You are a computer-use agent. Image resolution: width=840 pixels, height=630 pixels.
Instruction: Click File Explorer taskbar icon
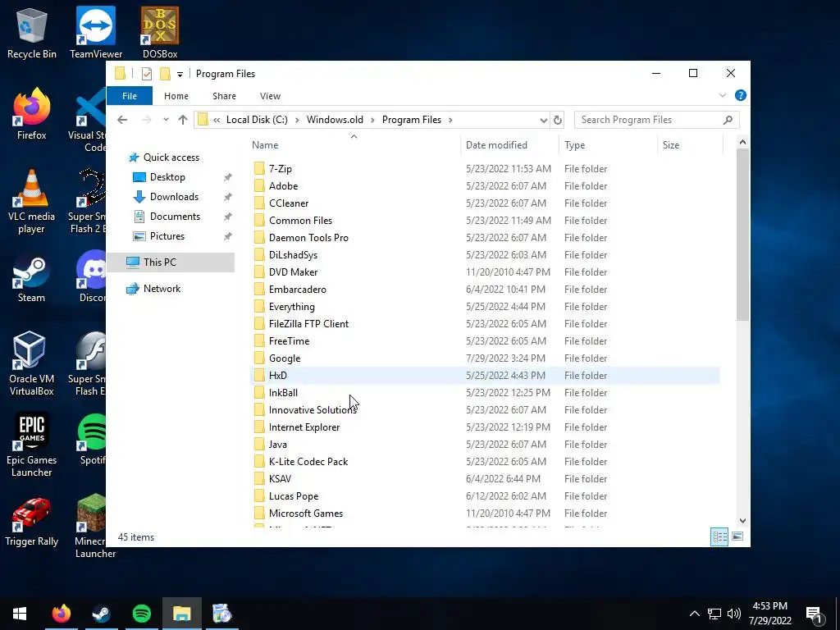pyautogui.click(x=181, y=614)
